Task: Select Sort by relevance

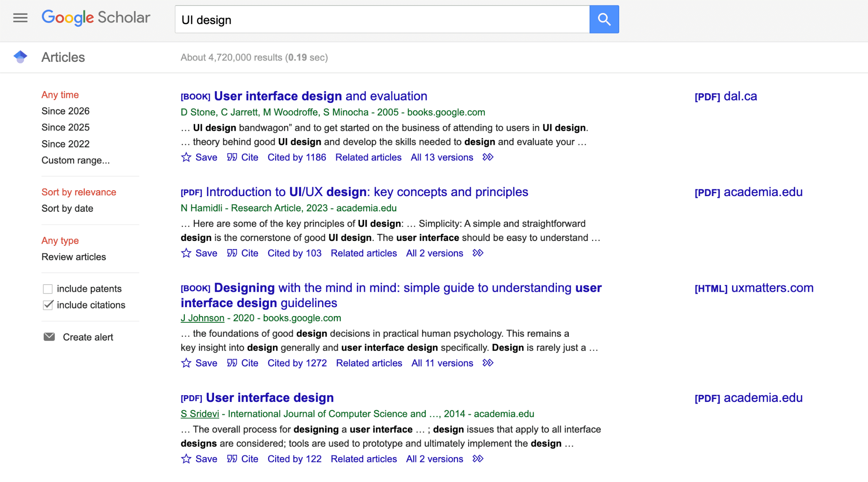Action: coord(79,192)
